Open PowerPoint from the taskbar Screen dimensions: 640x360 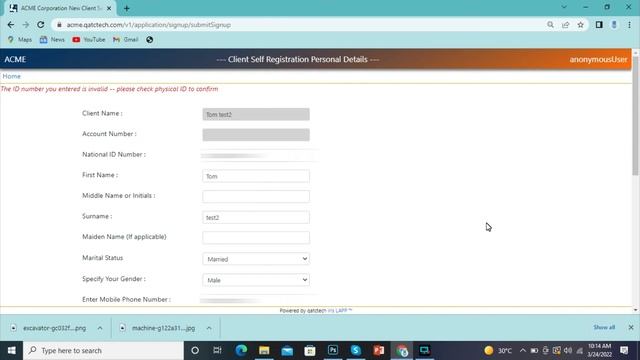(x=379, y=351)
